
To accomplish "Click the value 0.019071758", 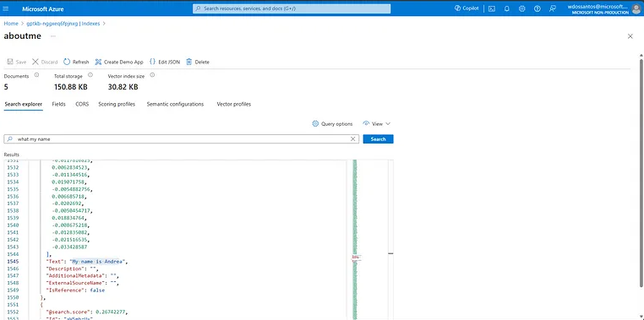I will pos(69,182).
